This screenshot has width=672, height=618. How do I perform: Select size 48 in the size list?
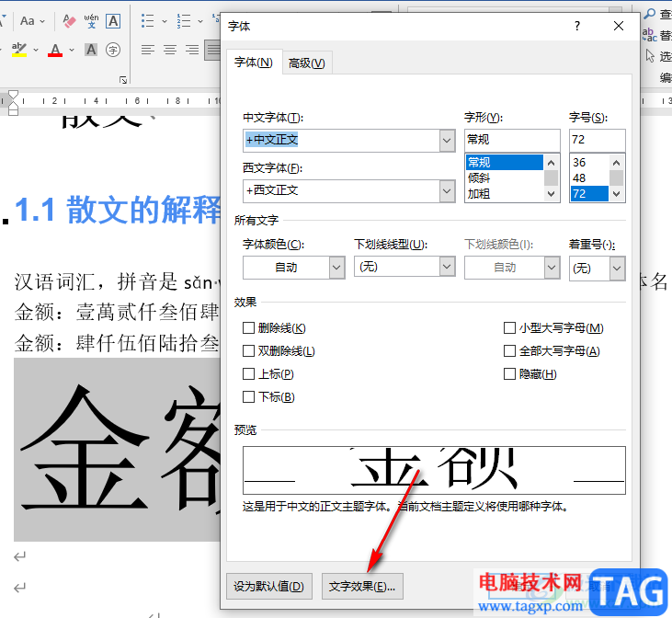click(x=589, y=178)
